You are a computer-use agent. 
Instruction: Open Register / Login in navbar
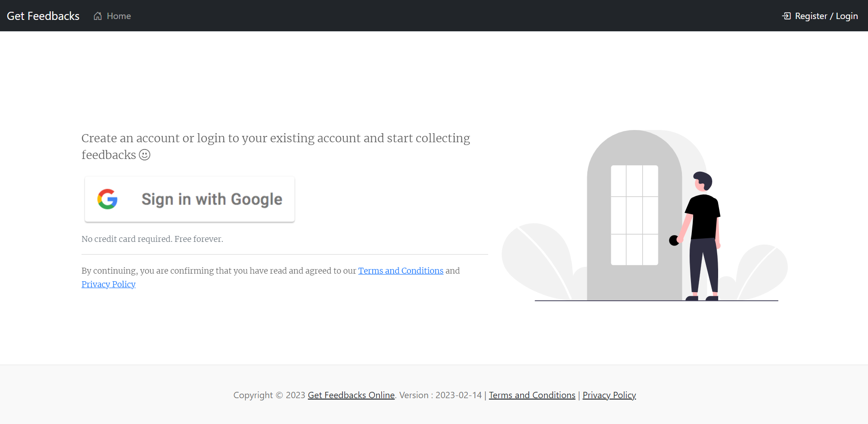point(820,16)
